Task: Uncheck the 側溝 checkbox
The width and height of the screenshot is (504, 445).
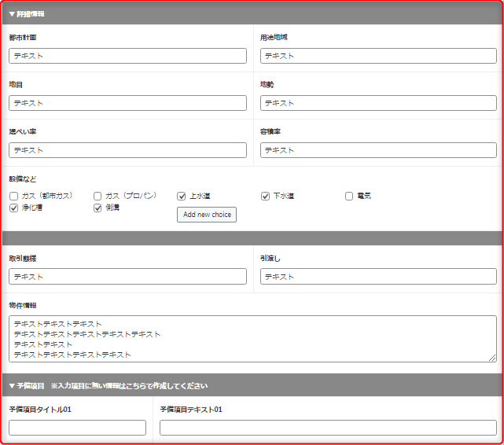Action: coord(98,208)
